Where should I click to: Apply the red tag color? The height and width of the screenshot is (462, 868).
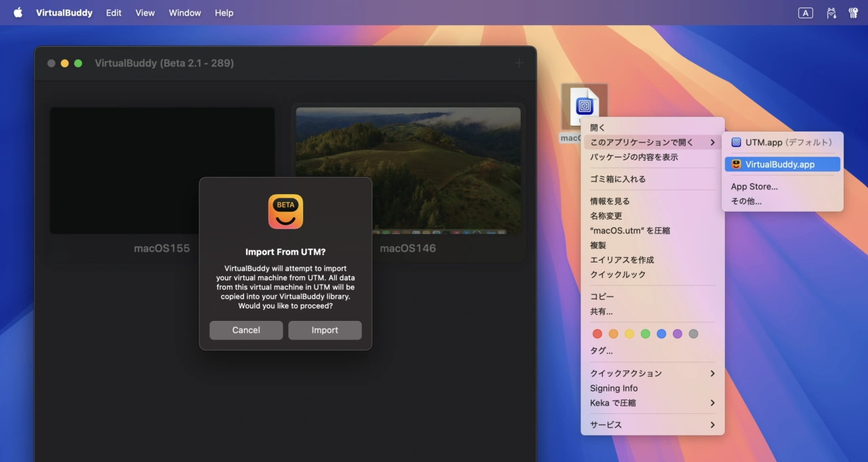(x=597, y=334)
